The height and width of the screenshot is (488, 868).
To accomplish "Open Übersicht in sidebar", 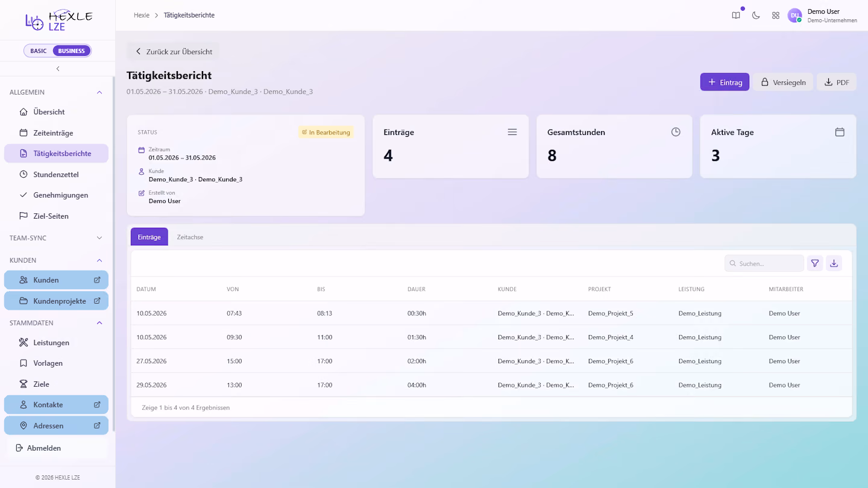I will point(56,112).
